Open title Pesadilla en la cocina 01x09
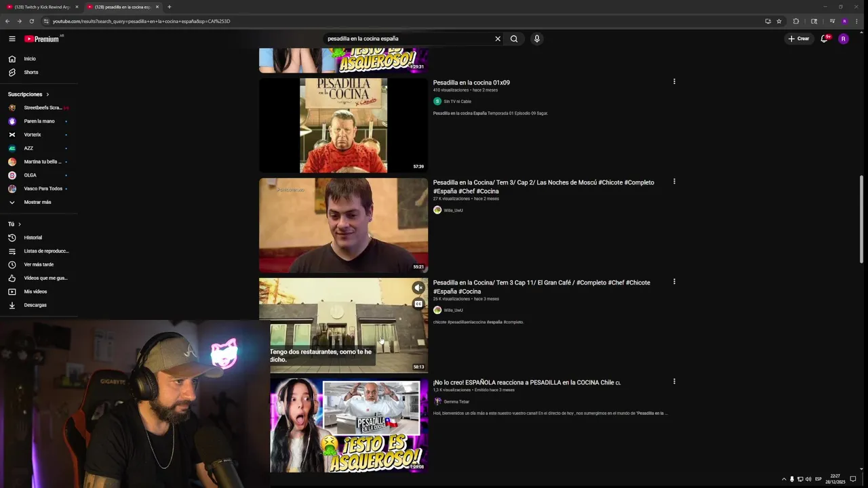The height and width of the screenshot is (488, 868). [471, 83]
